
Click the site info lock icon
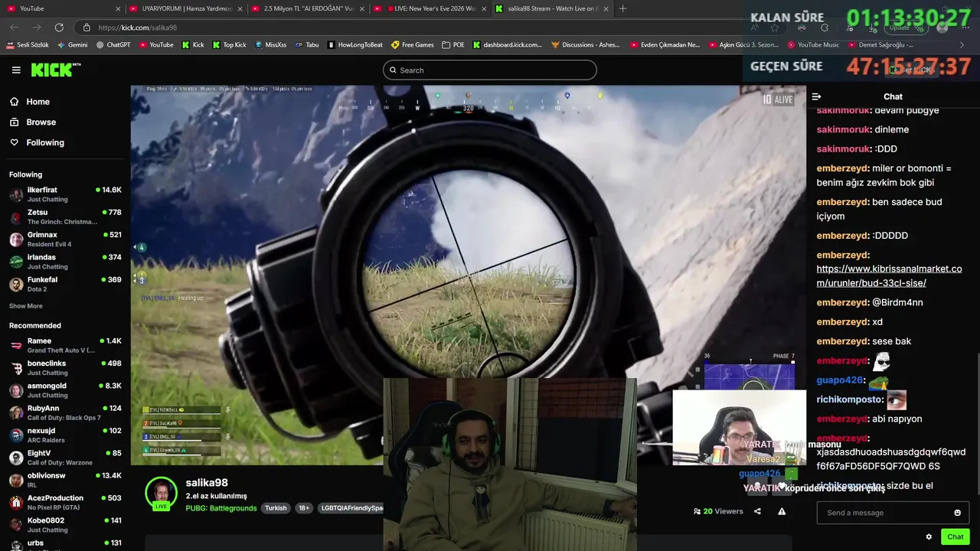[x=86, y=28]
